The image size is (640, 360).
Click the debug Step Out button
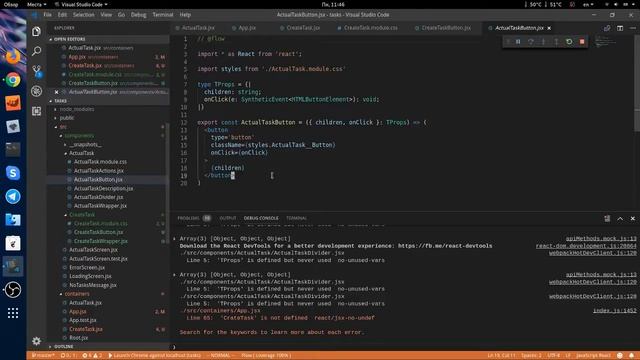pyautogui.click(x=556, y=42)
